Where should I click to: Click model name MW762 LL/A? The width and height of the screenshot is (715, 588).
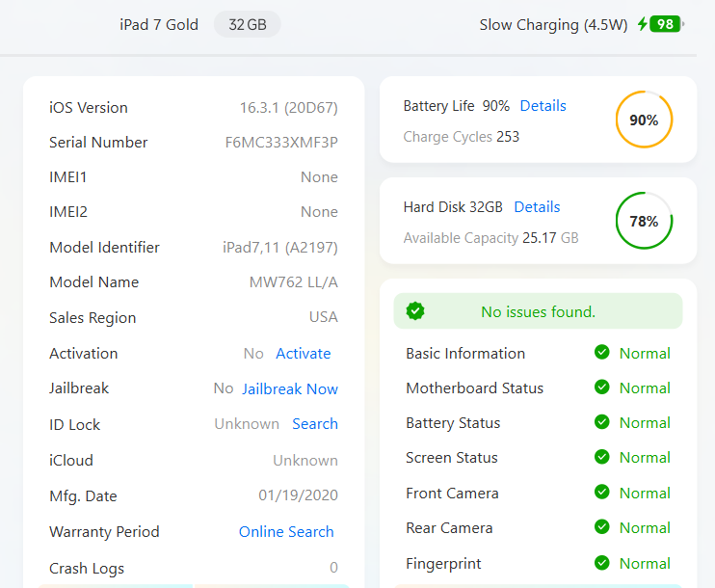(x=294, y=282)
